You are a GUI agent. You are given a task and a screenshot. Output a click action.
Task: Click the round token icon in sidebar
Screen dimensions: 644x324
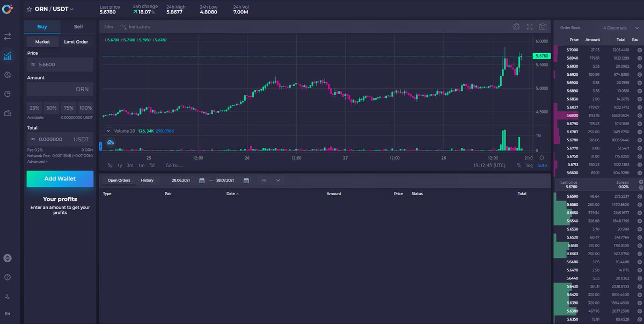[x=8, y=258]
